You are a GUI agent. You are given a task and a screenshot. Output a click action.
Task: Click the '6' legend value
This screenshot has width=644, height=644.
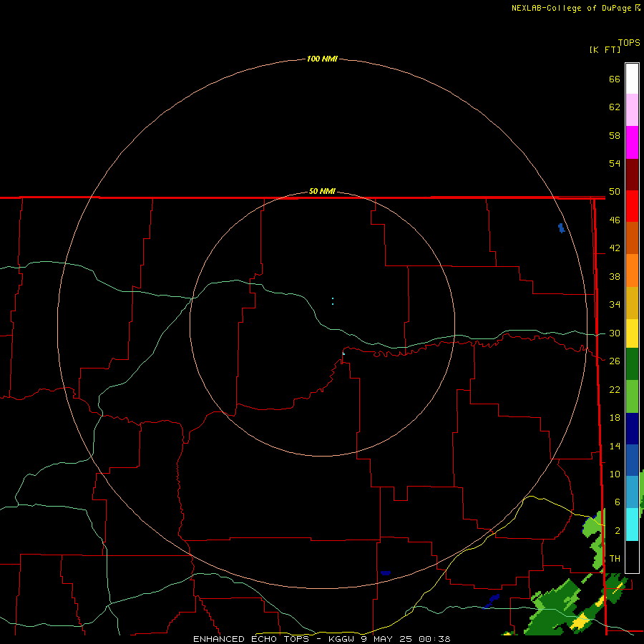click(617, 502)
